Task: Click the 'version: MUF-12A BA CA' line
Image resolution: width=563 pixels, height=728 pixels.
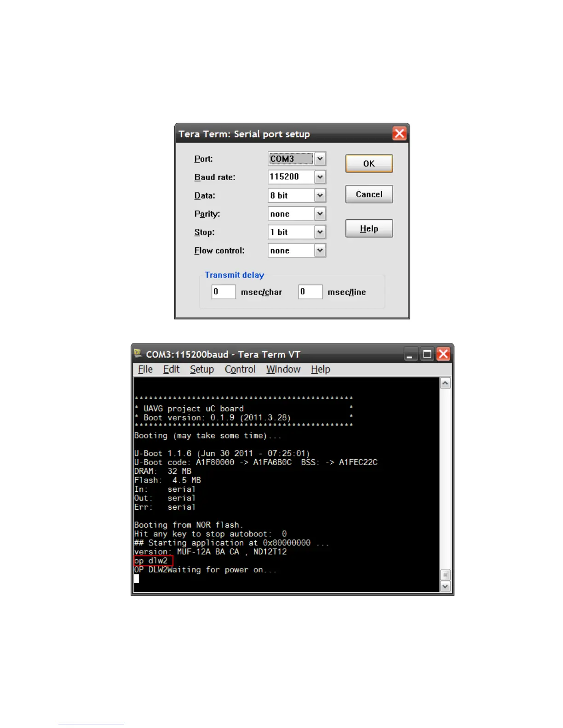Action: [211, 552]
